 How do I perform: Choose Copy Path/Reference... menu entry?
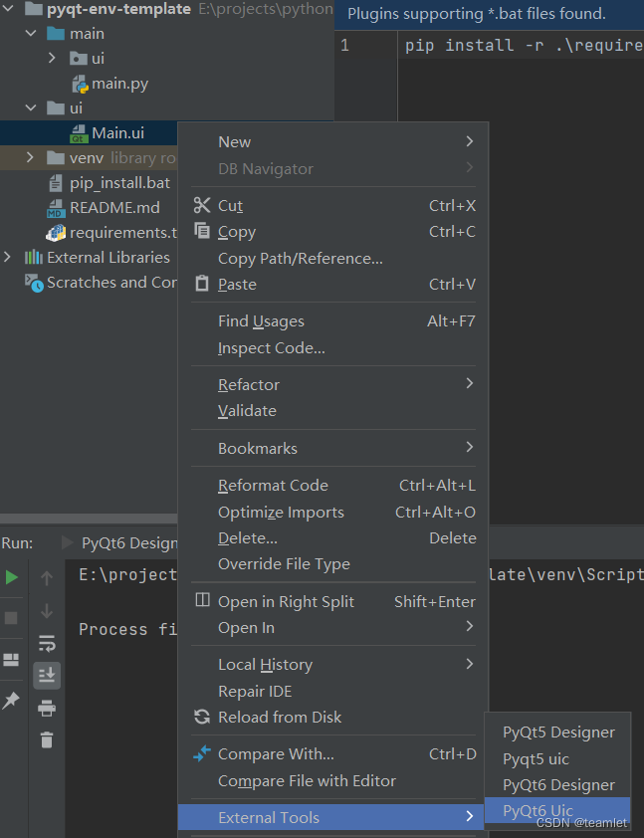(333, 259)
